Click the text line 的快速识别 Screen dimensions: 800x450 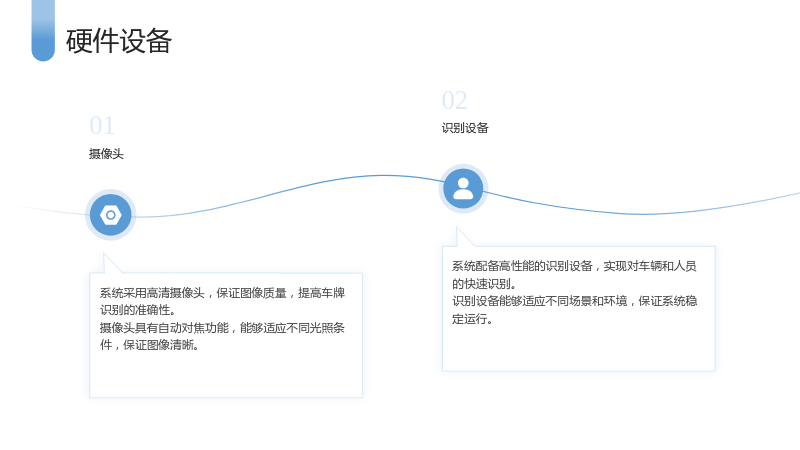pyautogui.click(x=484, y=284)
